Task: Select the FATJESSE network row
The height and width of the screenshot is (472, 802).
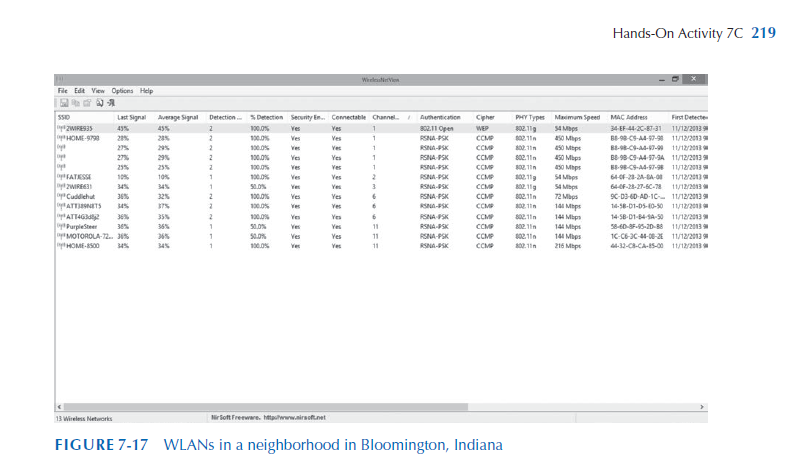Action: coord(382,177)
